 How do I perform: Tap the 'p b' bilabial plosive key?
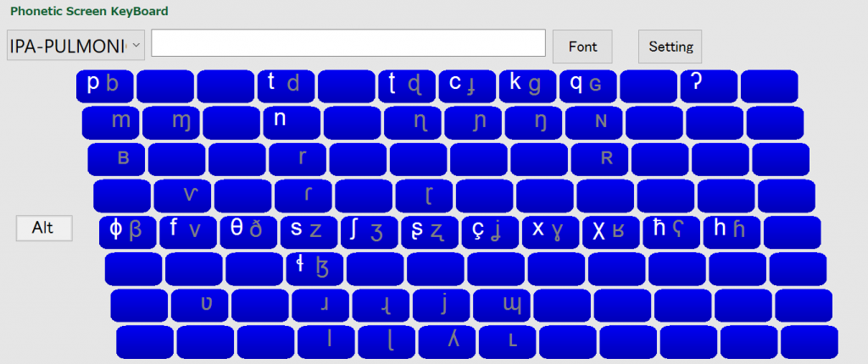click(x=104, y=86)
